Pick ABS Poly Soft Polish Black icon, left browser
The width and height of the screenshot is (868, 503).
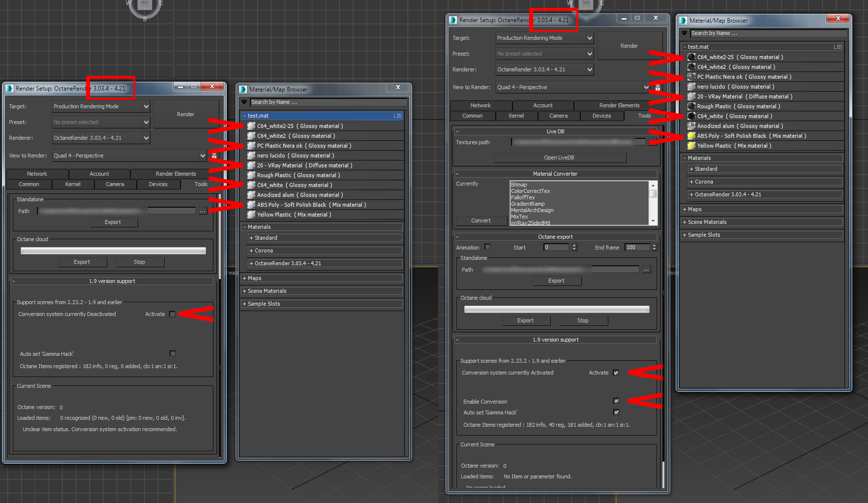[251, 205]
